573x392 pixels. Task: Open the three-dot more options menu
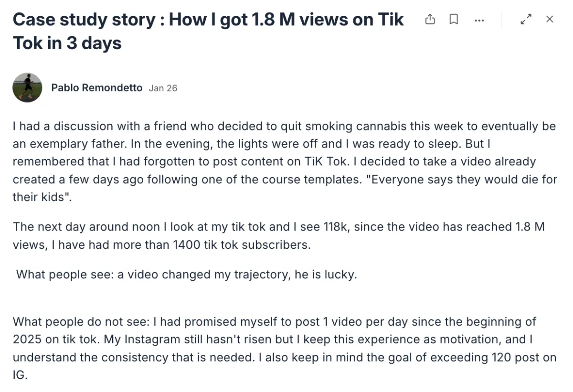coord(479,20)
